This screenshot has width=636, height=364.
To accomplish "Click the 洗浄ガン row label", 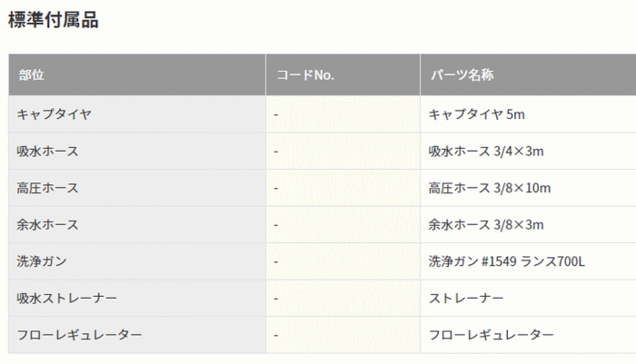I will coord(42,261).
